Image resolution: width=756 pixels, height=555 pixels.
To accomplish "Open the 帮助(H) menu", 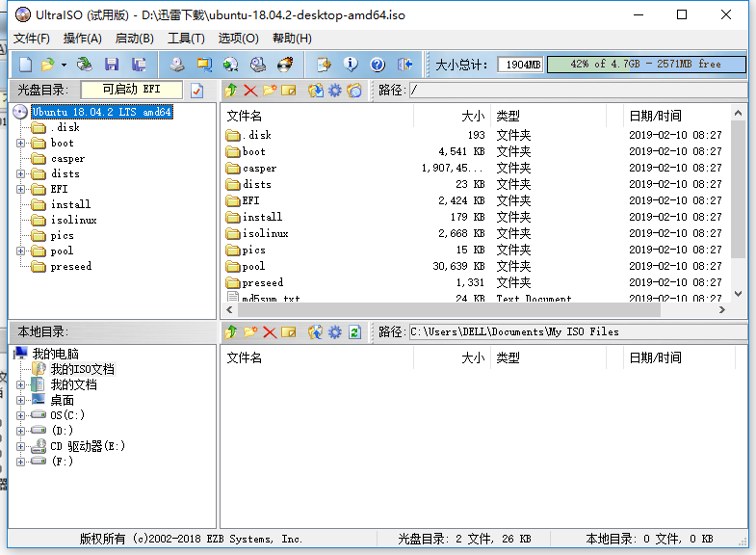I will click(292, 39).
